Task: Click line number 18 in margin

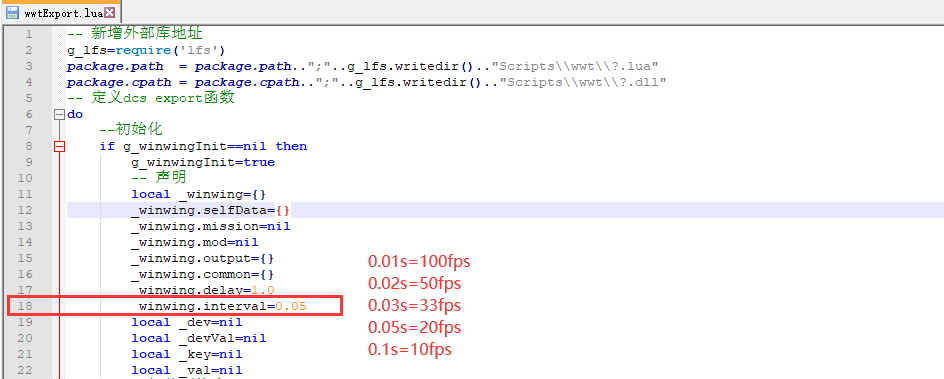Action: click(x=26, y=306)
